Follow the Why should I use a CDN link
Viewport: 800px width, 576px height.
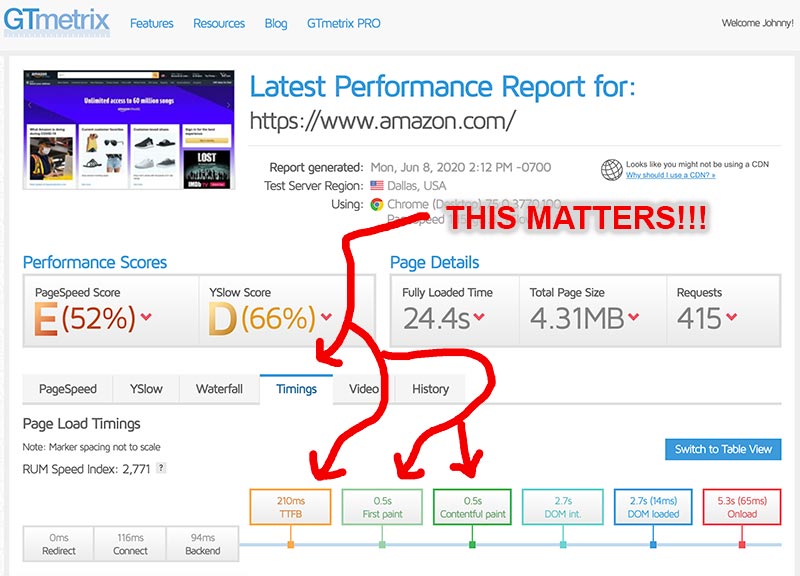pos(670,175)
